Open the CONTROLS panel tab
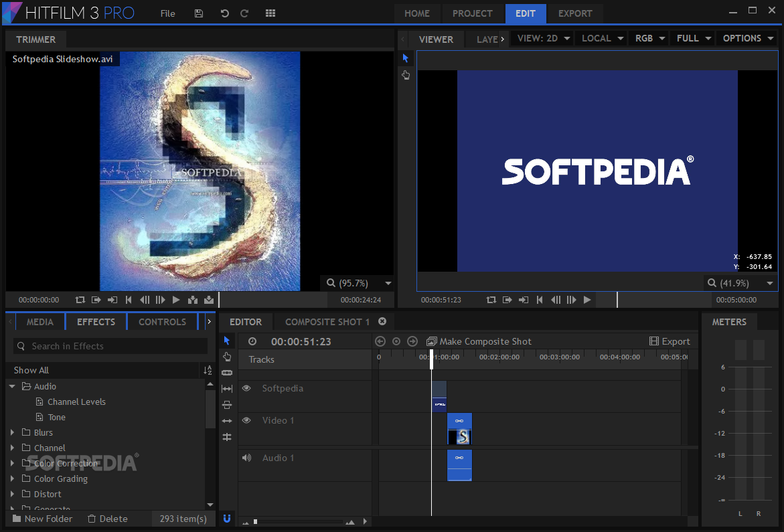The width and height of the screenshot is (784, 532). 162,322
